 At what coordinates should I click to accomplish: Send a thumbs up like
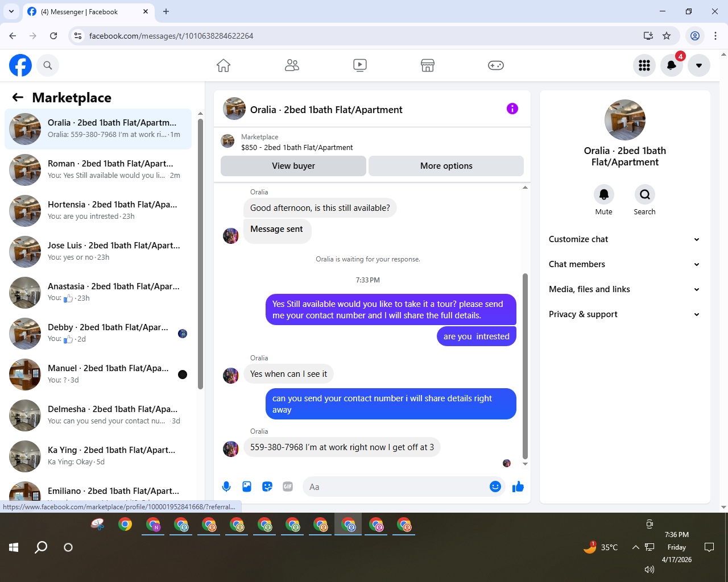(x=518, y=487)
